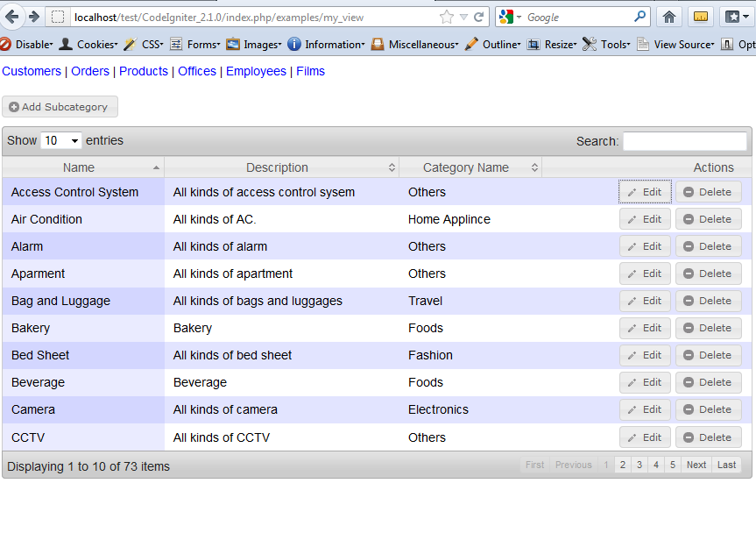Open the Google search engine selector
This screenshot has width=756, height=540.
(x=510, y=17)
